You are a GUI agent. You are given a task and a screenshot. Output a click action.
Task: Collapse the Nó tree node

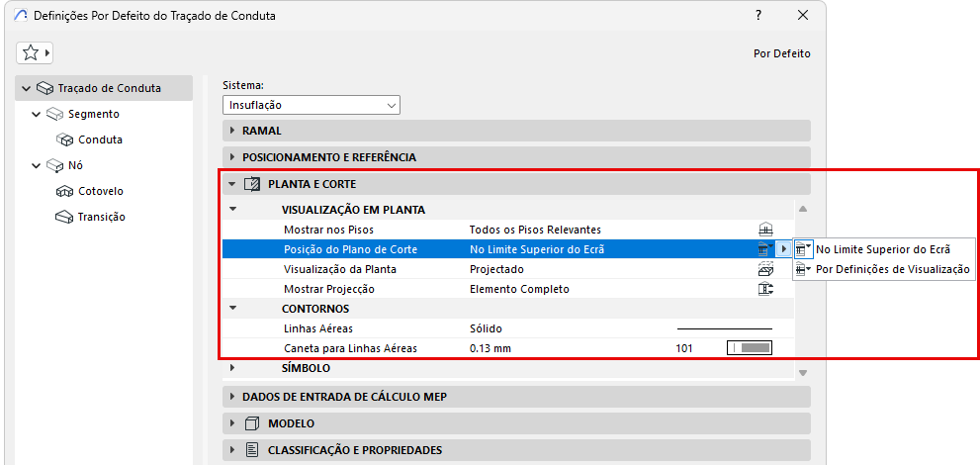pos(37,165)
